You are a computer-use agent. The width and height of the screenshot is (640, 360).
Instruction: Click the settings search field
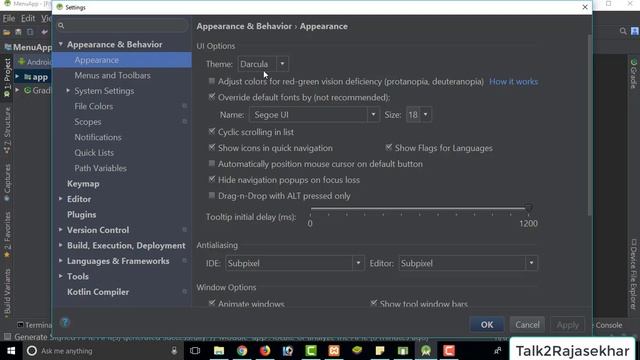coord(122,26)
